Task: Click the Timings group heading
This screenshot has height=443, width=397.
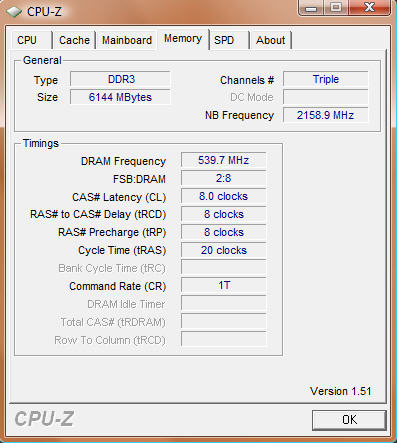Action: [41, 143]
